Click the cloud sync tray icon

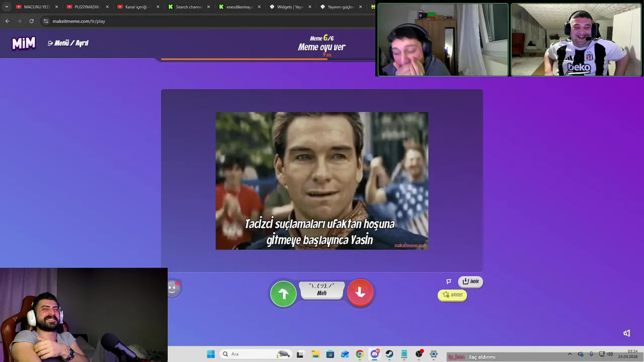tap(581, 354)
